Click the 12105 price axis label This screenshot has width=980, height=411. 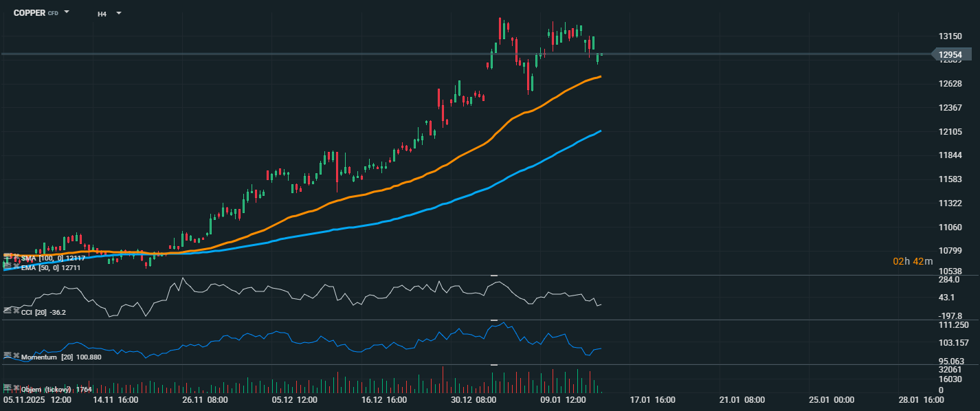tap(950, 131)
